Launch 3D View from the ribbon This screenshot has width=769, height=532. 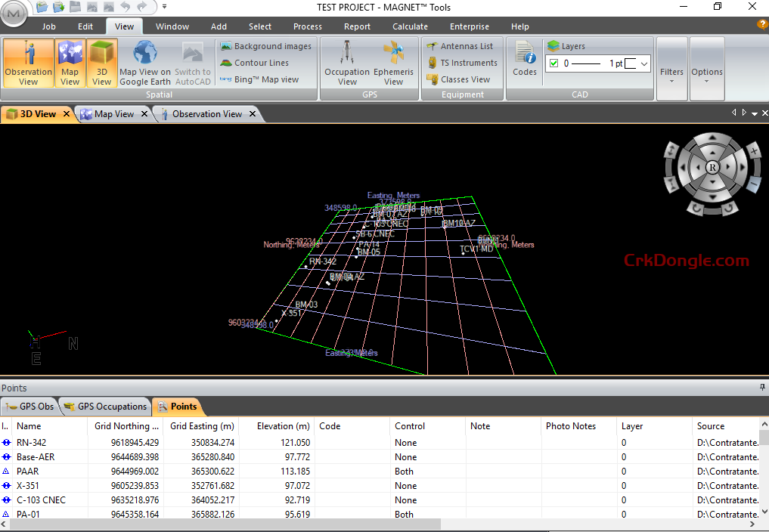pyautogui.click(x=101, y=62)
